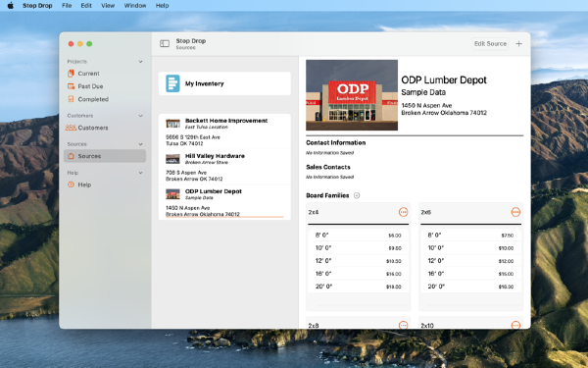Click the Sales Contacts heading

click(328, 167)
